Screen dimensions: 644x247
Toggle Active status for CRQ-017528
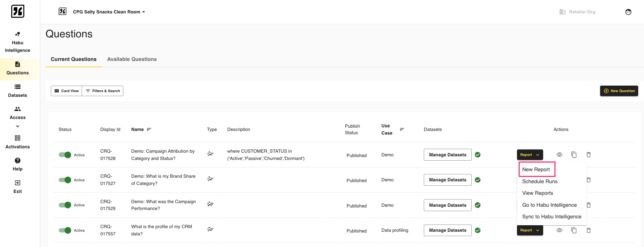65,155
